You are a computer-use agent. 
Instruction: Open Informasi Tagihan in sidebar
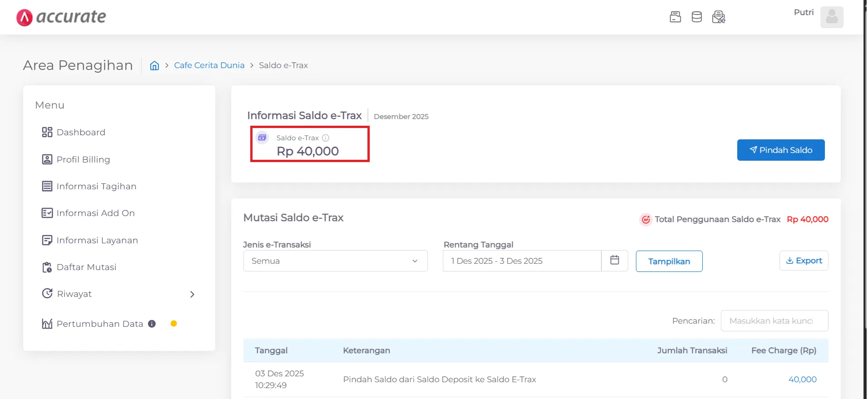click(96, 186)
